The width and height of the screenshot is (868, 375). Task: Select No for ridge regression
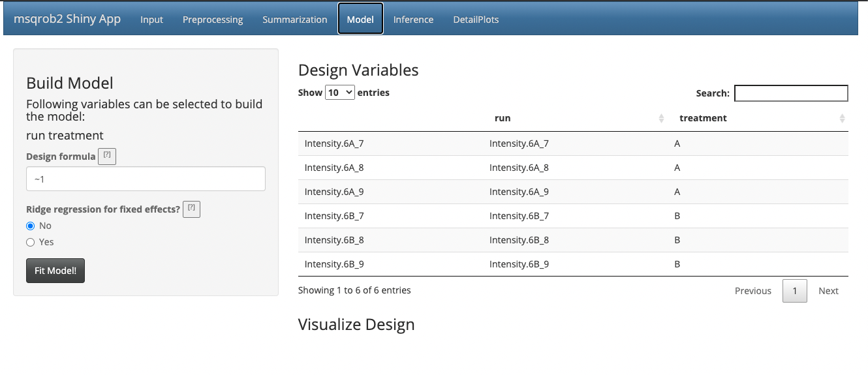[30, 226]
